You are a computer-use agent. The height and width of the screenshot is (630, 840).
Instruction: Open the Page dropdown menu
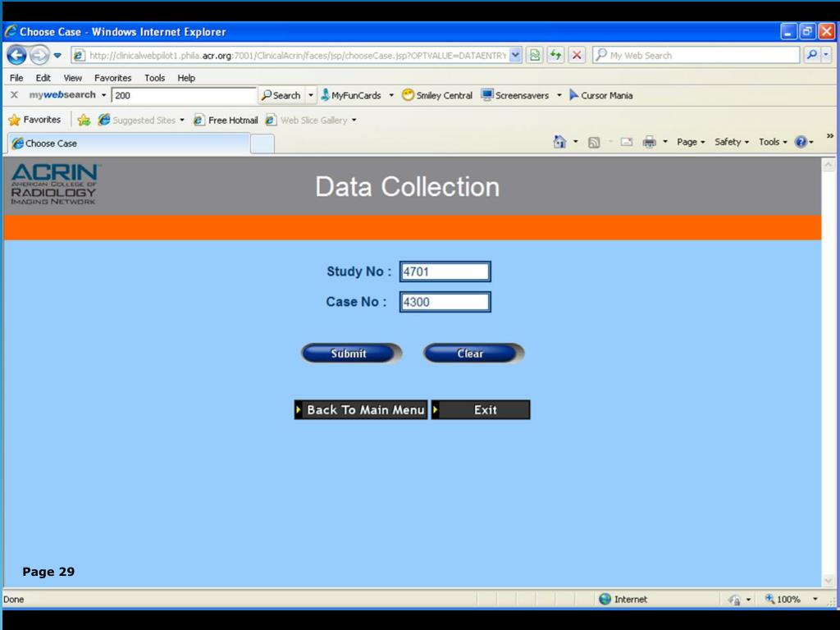691,142
